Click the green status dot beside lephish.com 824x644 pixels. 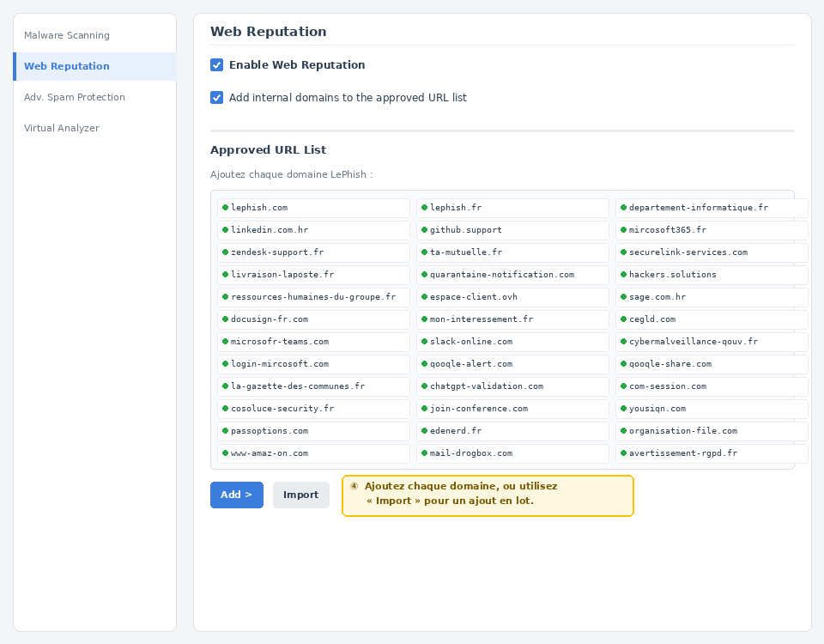pyautogui.click(x=224, y=207)
